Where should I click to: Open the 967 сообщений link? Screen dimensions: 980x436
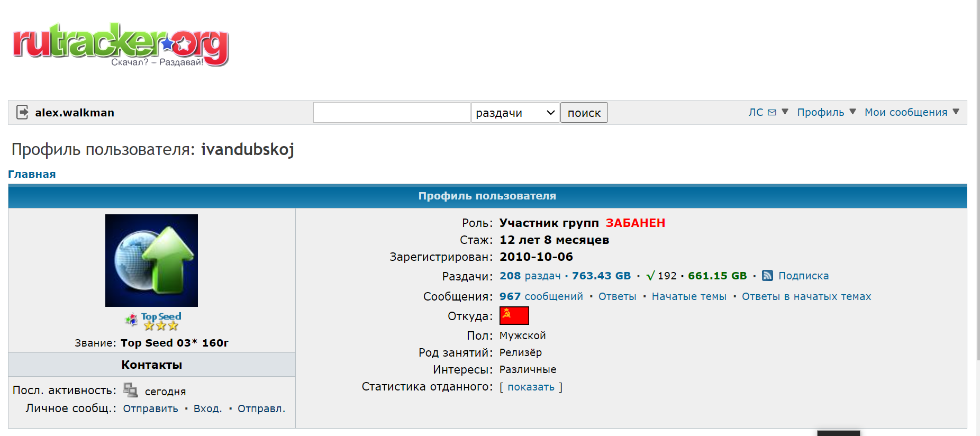point(541,296)
